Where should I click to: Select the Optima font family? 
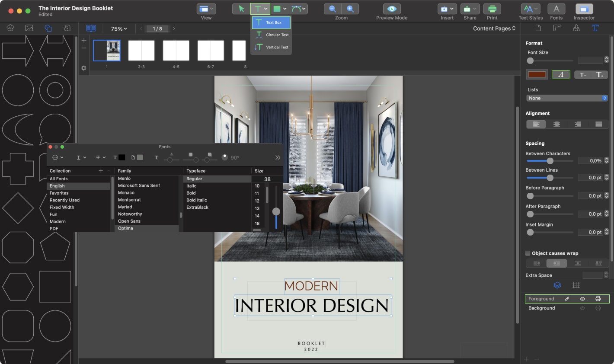(125, 228)
